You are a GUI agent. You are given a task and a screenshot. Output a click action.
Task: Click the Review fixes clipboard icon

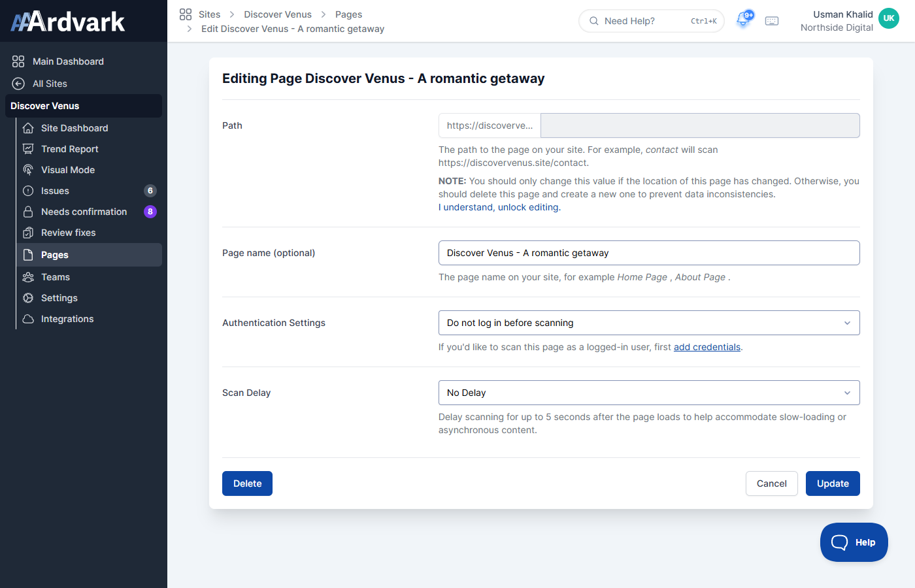tap(28, 233)
